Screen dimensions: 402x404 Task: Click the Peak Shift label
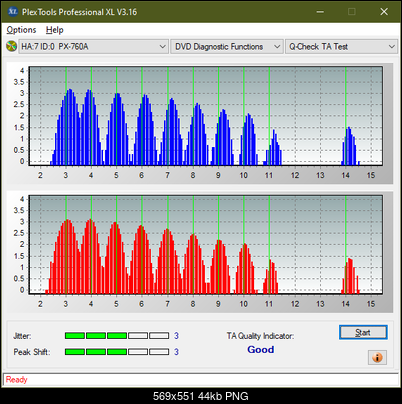coord(32,352)
